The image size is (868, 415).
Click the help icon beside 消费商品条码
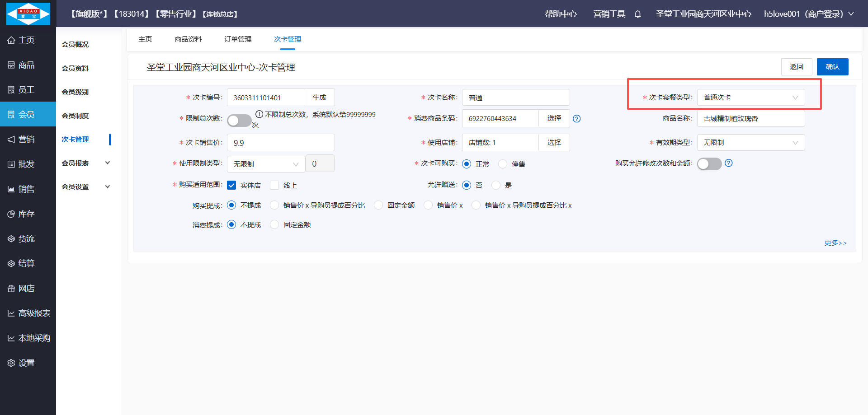pos(576,119)
